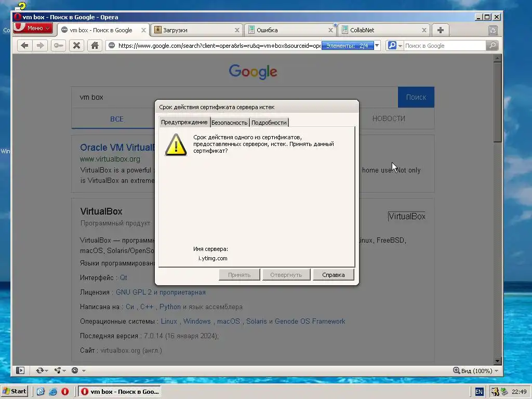Click the Forward navigation arrow

(x=41, y=46)
